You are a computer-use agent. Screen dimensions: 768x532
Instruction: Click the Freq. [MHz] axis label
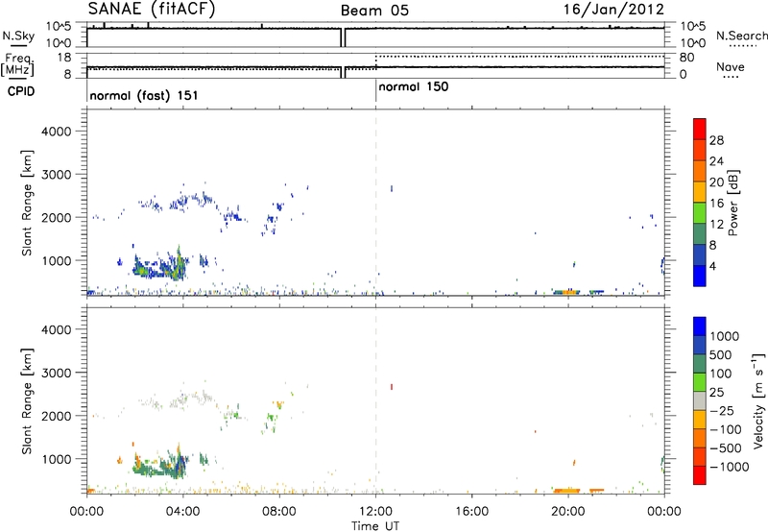pos(19,64)
